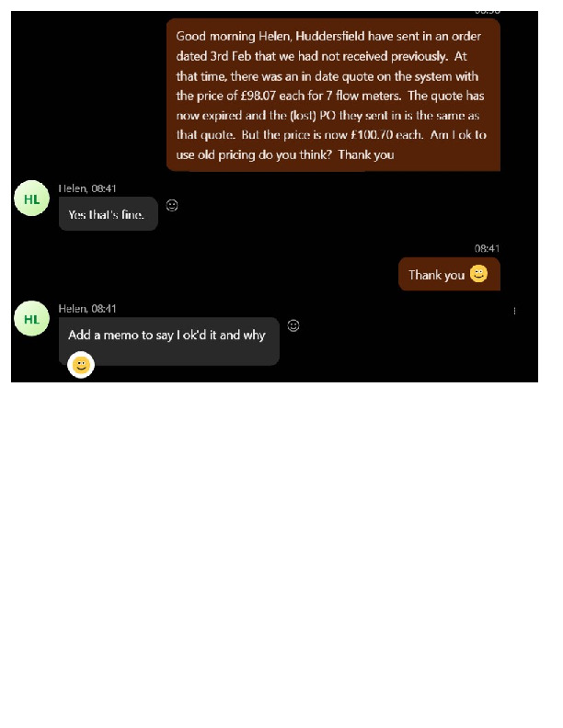Select the "Add a memo to say I ok'd it" message
The width and height of the screenshot is (563, 728).
click(x=169, y=341)
